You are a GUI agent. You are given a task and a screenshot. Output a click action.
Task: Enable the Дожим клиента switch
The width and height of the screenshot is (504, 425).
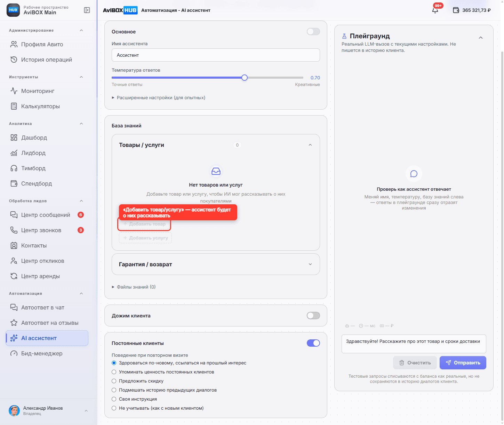pos(313,316)
